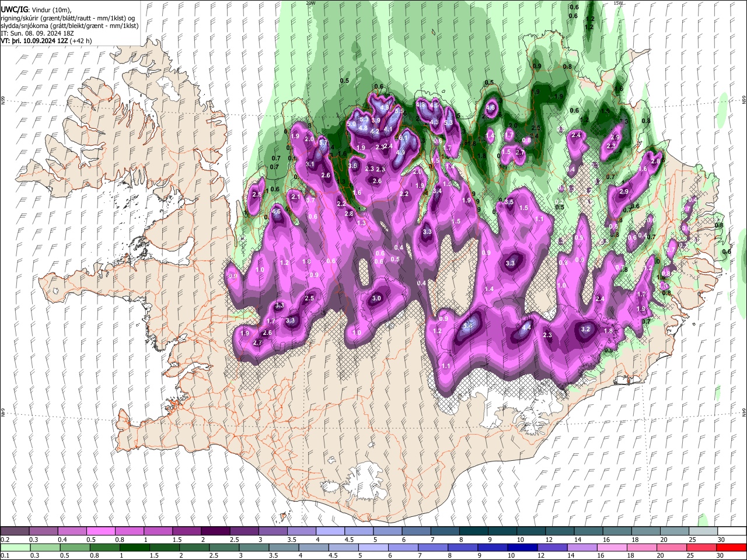Click the '0.2' label on the snow scale
Screen dimensions: 747x560
click(x=6, y=540)
